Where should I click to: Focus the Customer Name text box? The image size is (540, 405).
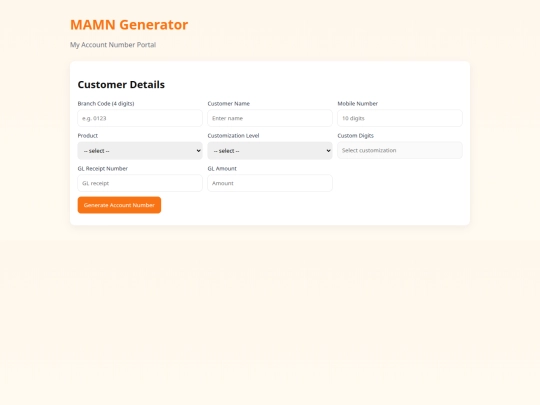pyautogui.click(x=270, y=118)
